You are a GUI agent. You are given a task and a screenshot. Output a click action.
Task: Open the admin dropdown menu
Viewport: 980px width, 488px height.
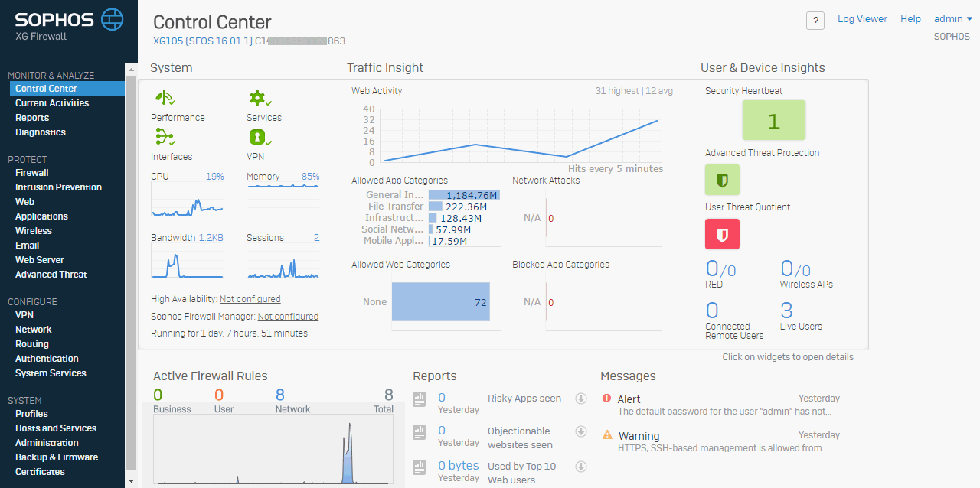[x=953, y=19]
